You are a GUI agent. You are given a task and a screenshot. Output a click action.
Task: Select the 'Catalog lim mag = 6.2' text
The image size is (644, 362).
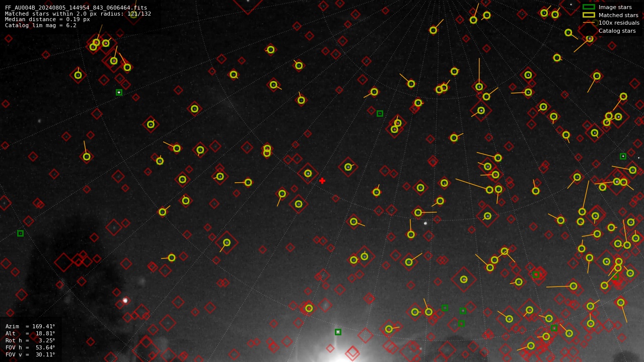[x=41, y=25]
